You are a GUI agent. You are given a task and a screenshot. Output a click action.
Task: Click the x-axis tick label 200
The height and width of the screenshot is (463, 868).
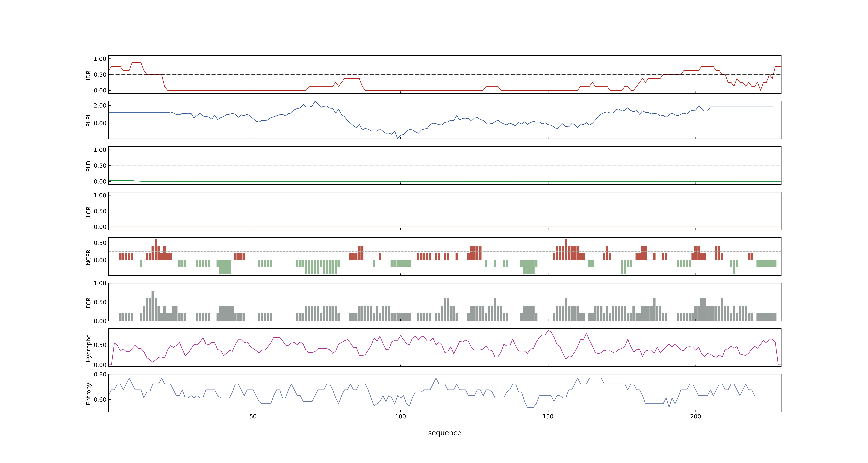pos(696,416)
